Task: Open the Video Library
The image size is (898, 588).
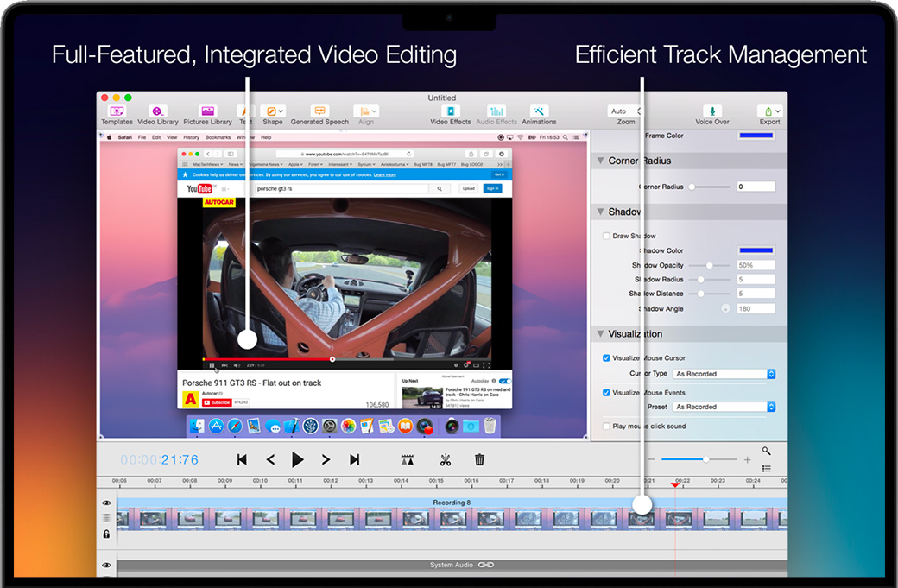Action: pos(157,111)
